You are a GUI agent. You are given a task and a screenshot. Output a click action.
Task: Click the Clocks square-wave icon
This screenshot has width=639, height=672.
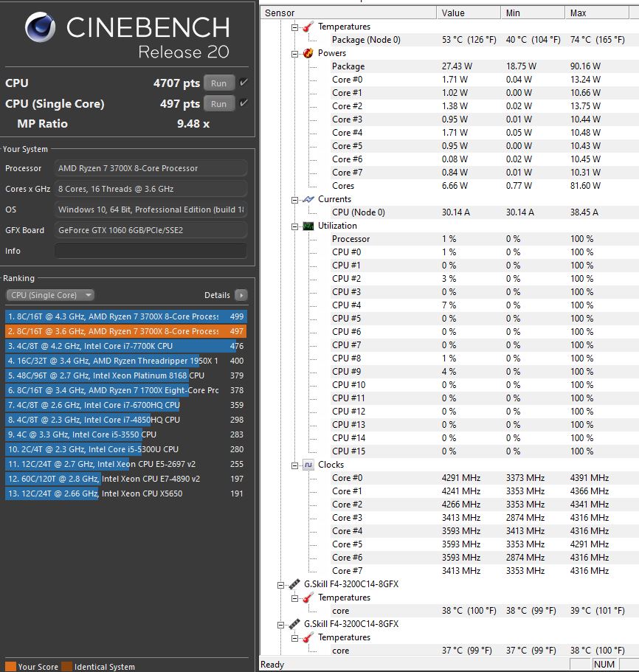tap(308, 465)
